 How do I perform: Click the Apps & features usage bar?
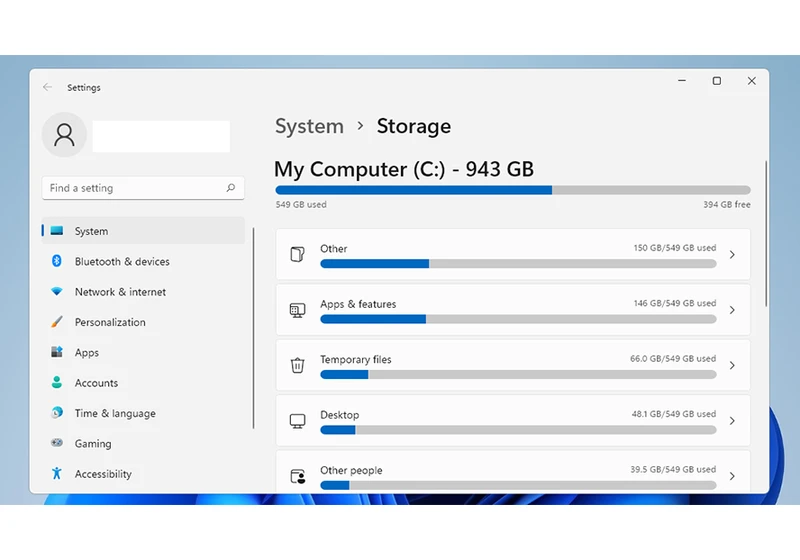pyautogui.click(x=518, y=319)
